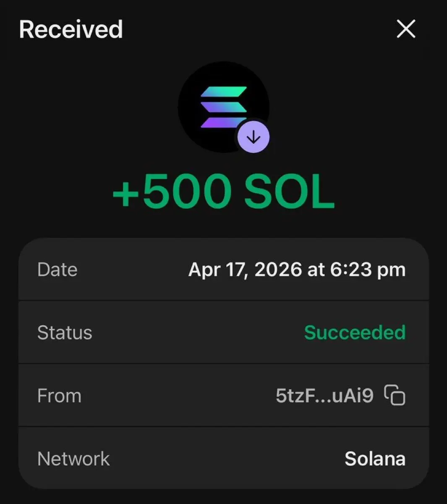Open the From row label
Image resolution: width=447 pixels, height=504 pixels.
coord(59,396)
